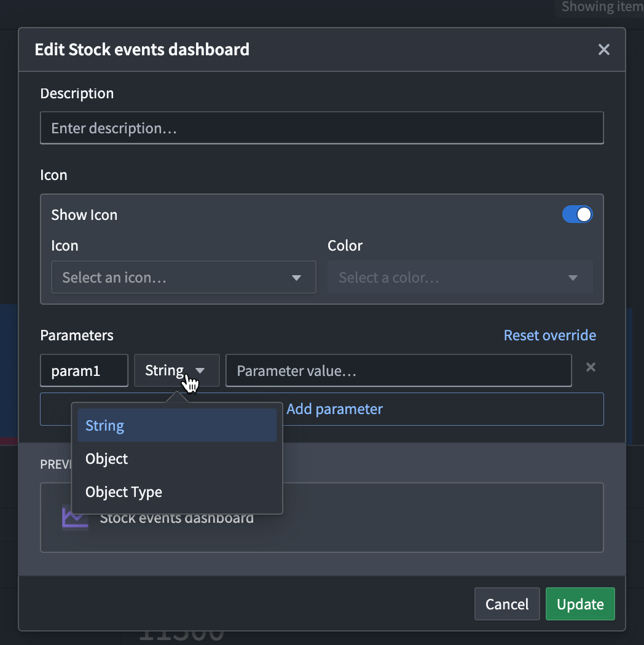Image resolution: width=644 pixels, height=645 pixels.
Task: Choose Object Type from the type menu
Action: tap(177, 492)
